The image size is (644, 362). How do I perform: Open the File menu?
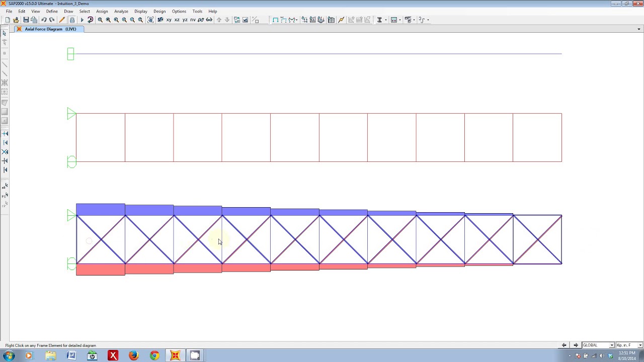[x=9, y=11]
